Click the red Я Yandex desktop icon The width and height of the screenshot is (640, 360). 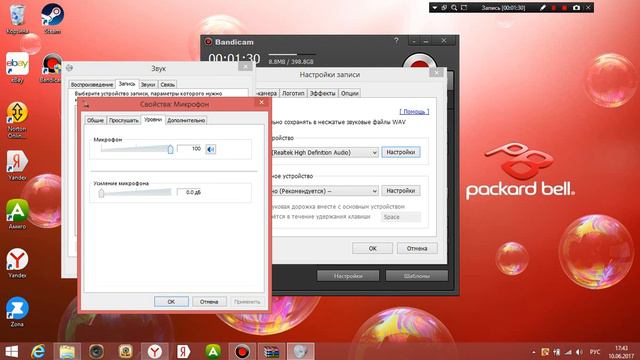(x=17, y=165)
